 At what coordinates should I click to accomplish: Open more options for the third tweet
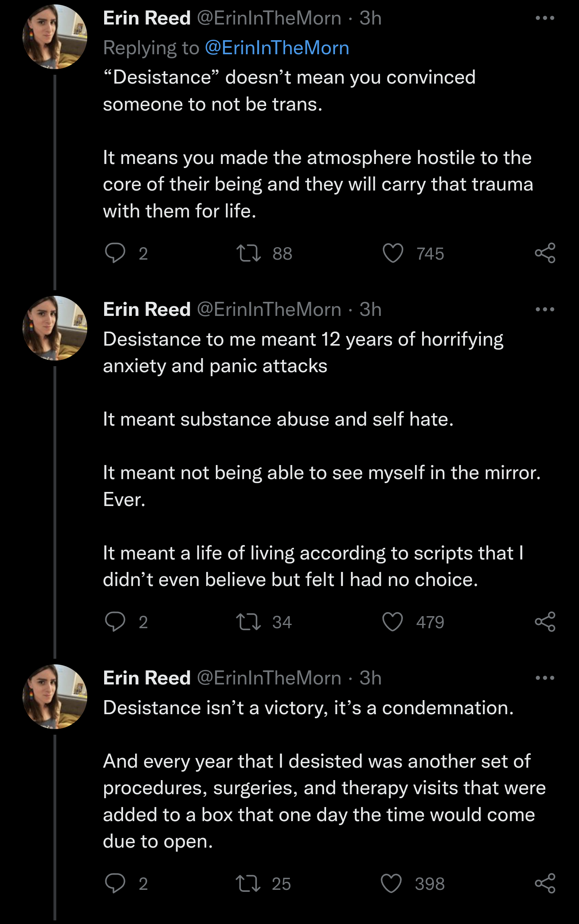(545, 678)
